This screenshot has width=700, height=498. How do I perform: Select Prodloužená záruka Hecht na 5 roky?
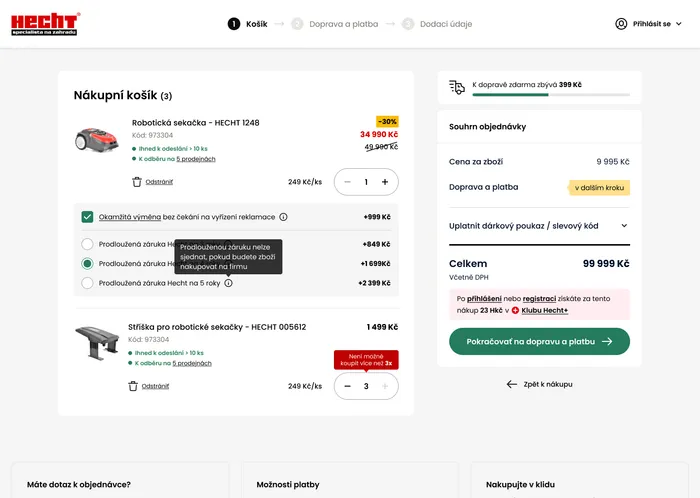(x=87, y=283)
